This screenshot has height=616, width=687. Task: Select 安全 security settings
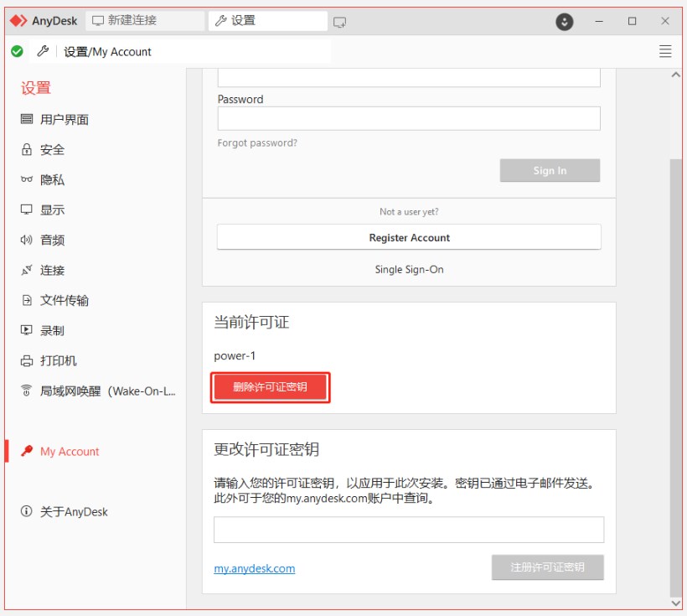point(52,150)
